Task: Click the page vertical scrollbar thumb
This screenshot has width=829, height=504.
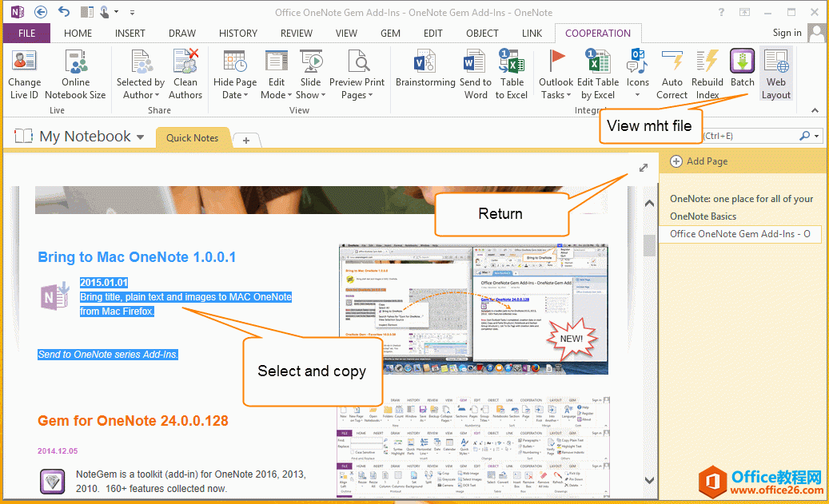Action: (648, 244)
